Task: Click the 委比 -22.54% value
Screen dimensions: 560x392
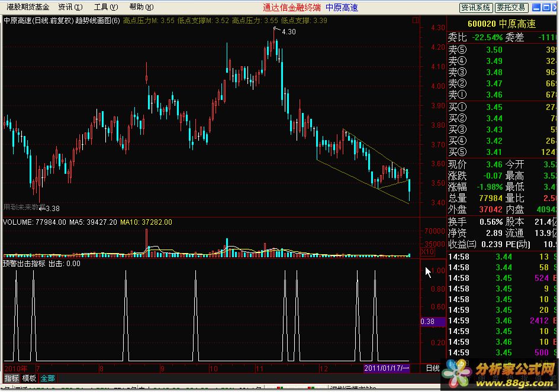Action: pos(487,37)
